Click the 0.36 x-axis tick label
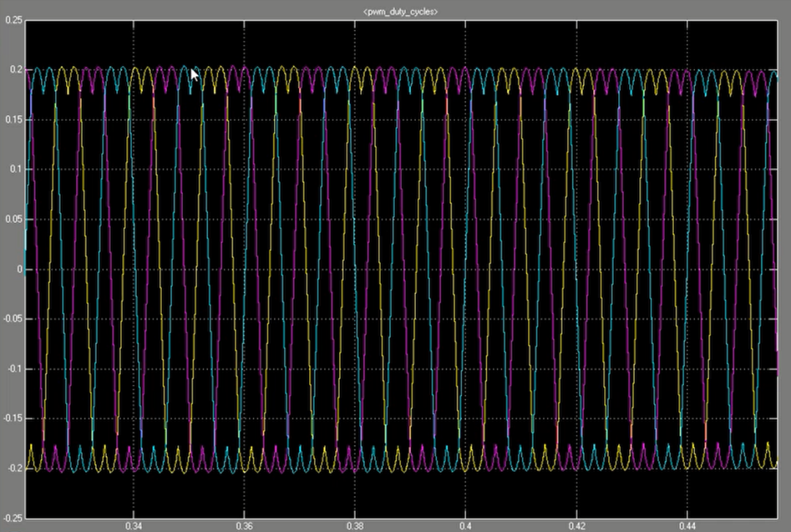Viewport: 791px width, 532px height. (x=246, y=525)
